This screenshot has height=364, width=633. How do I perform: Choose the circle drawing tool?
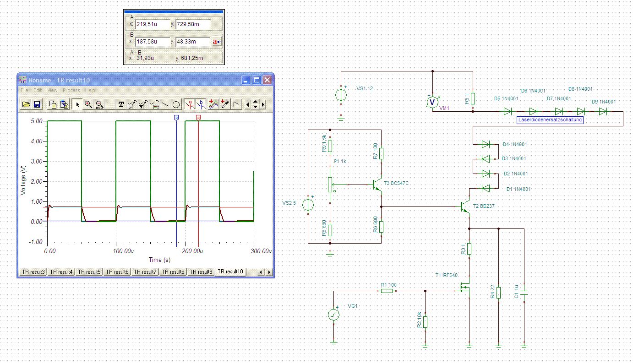point(176,105)
